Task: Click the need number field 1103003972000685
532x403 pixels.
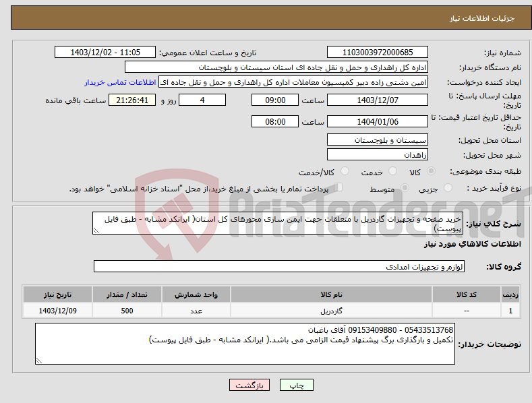Action: pyautogui.click(x=378, y=53)
